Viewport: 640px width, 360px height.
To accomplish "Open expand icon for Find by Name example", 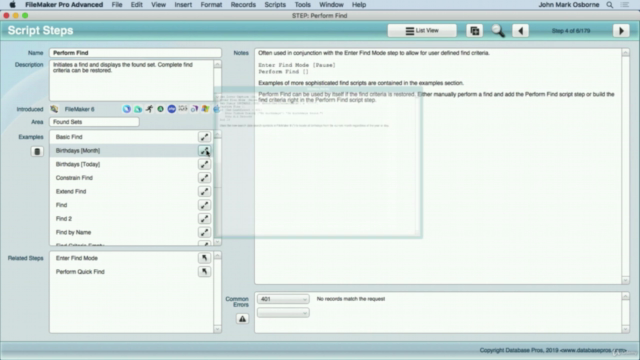I will click(x=204, y=232).
